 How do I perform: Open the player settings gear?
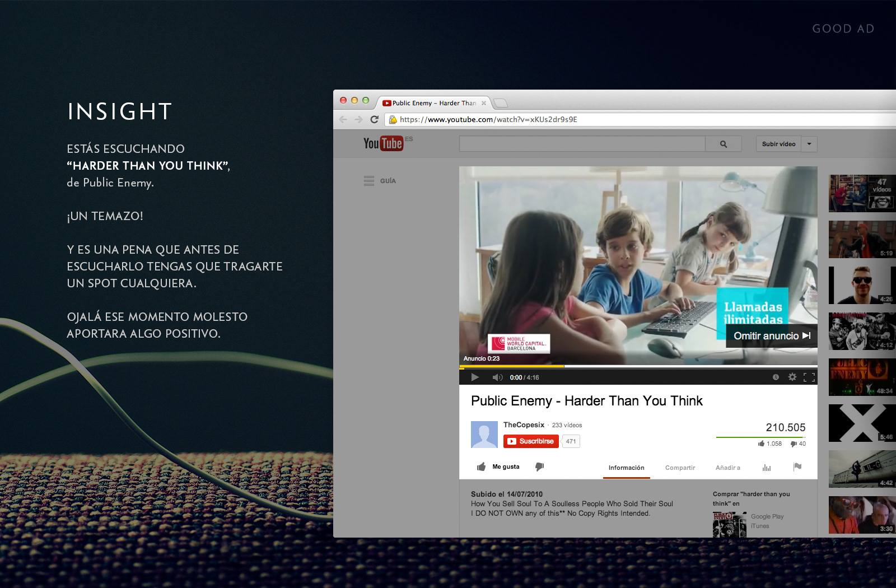[792, 377]
